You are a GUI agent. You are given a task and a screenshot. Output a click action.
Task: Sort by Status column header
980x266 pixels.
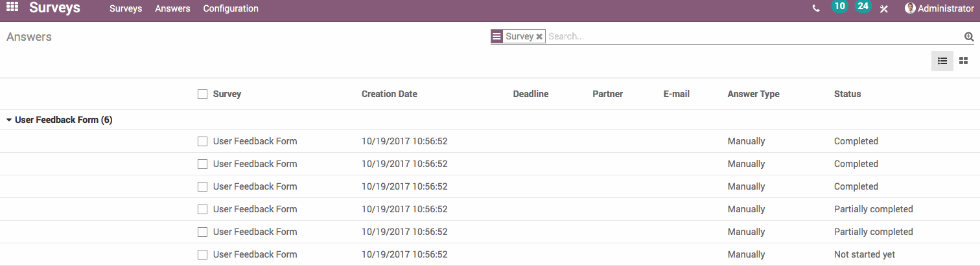click(847, 94)
